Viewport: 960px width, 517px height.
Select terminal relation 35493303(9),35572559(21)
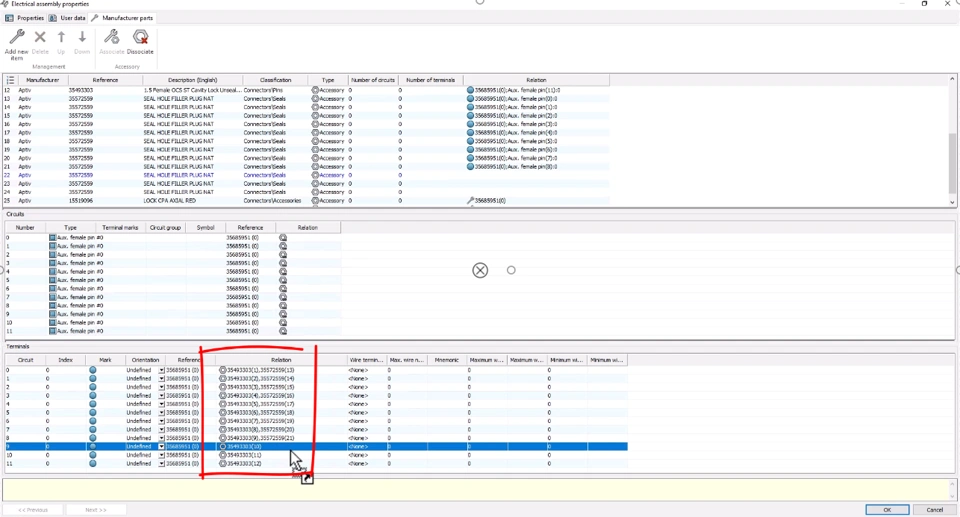coord(260,438)
